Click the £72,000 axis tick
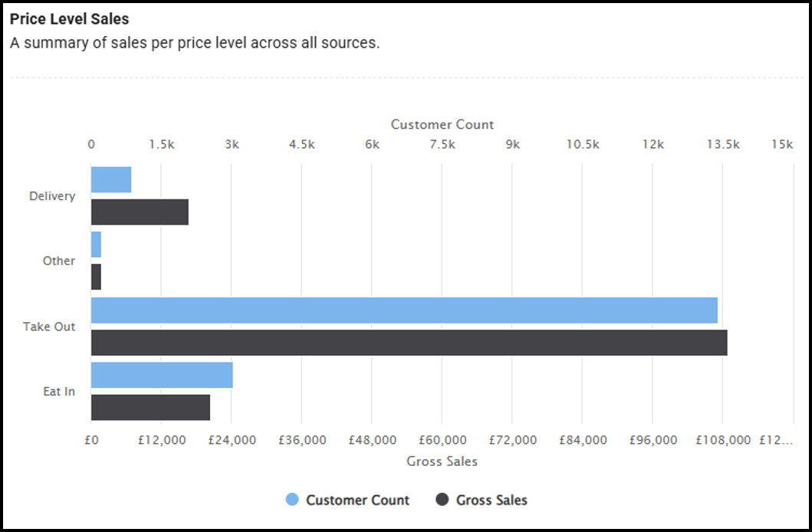This screenshot has height=532, width=812. (x=512, y=441)
